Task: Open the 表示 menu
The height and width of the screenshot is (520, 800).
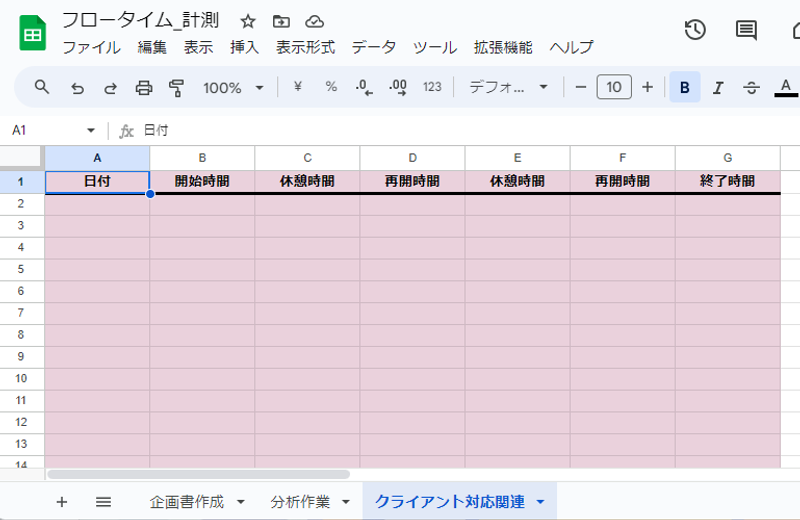Action: tap(198, 47)
